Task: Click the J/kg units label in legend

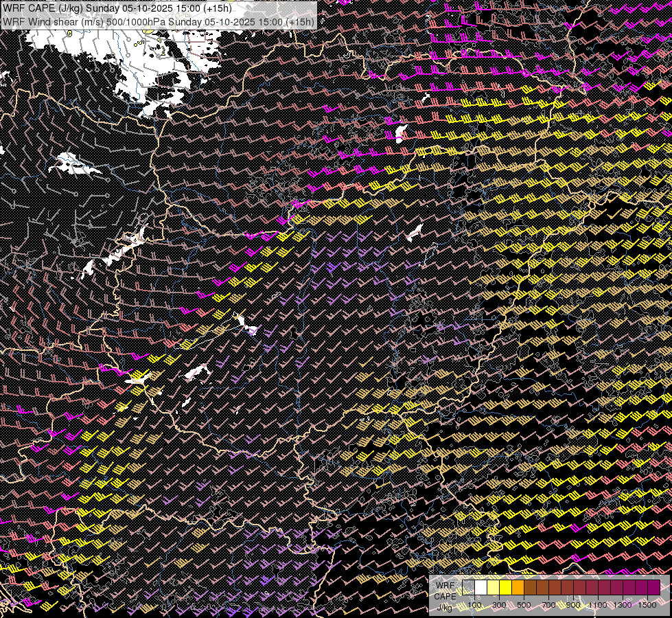Action: [445, 607]
